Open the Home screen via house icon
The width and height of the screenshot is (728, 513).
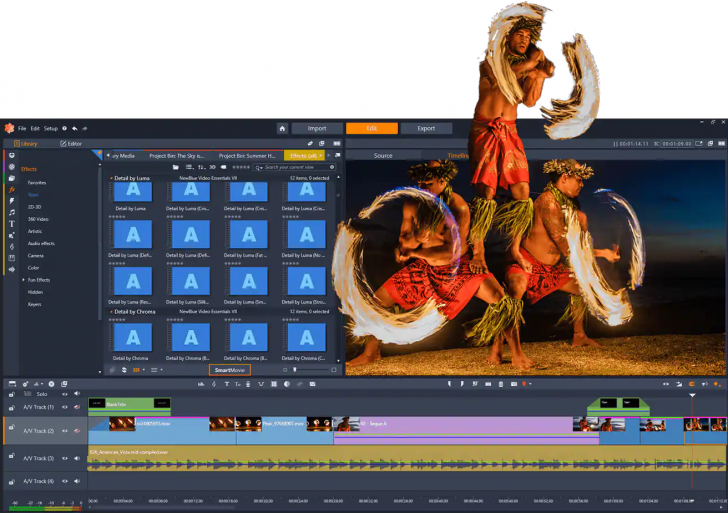tap(282, 129)
